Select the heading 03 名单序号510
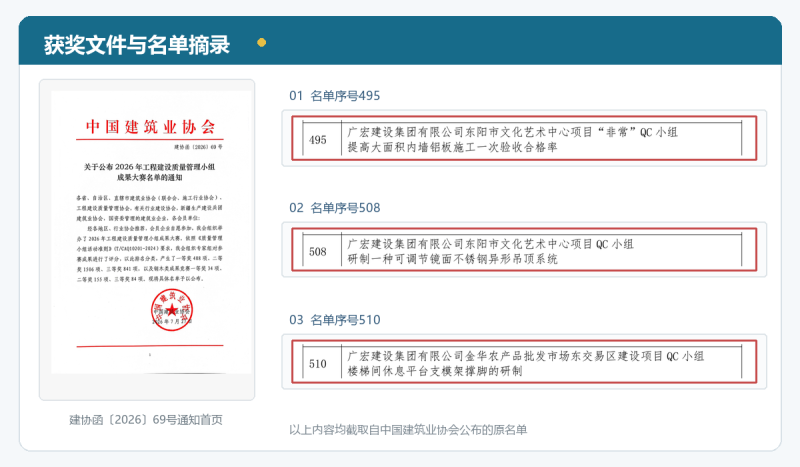The width and height of the screenshot is (800, 467). point(335,320)
